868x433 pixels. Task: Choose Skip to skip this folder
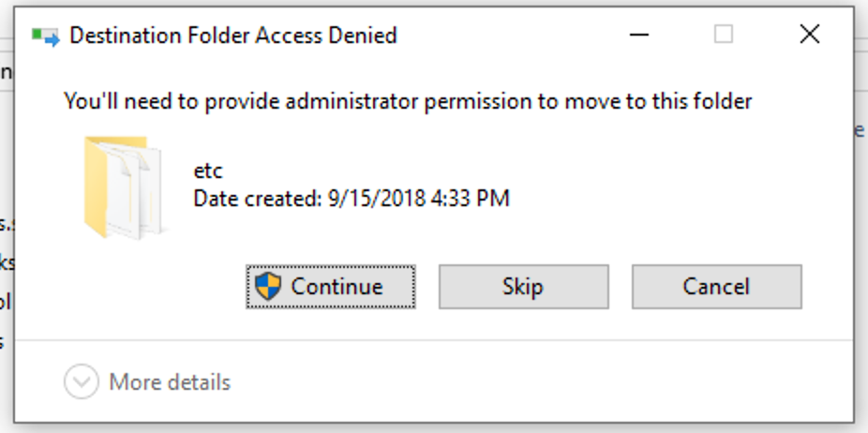pos(523,286)
